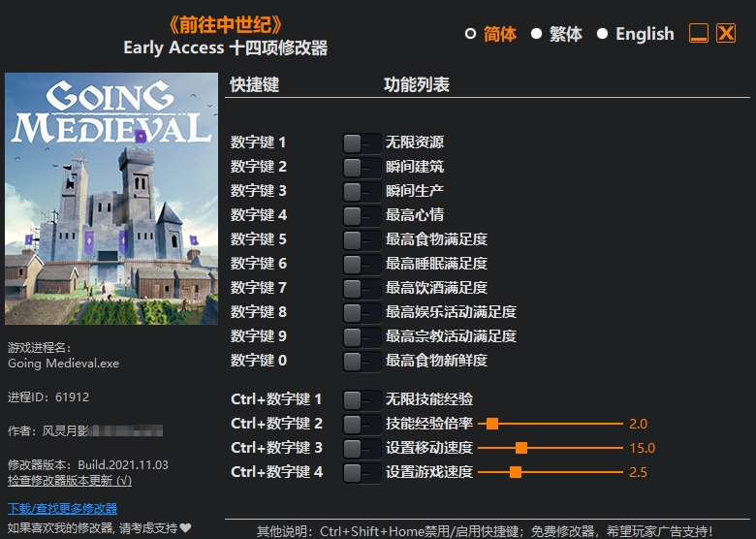Click Going Medieval cover image

click(x=111, y=199)
